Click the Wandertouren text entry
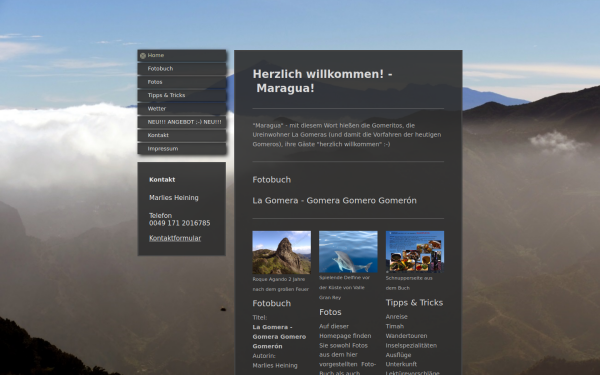 [406, 336]
